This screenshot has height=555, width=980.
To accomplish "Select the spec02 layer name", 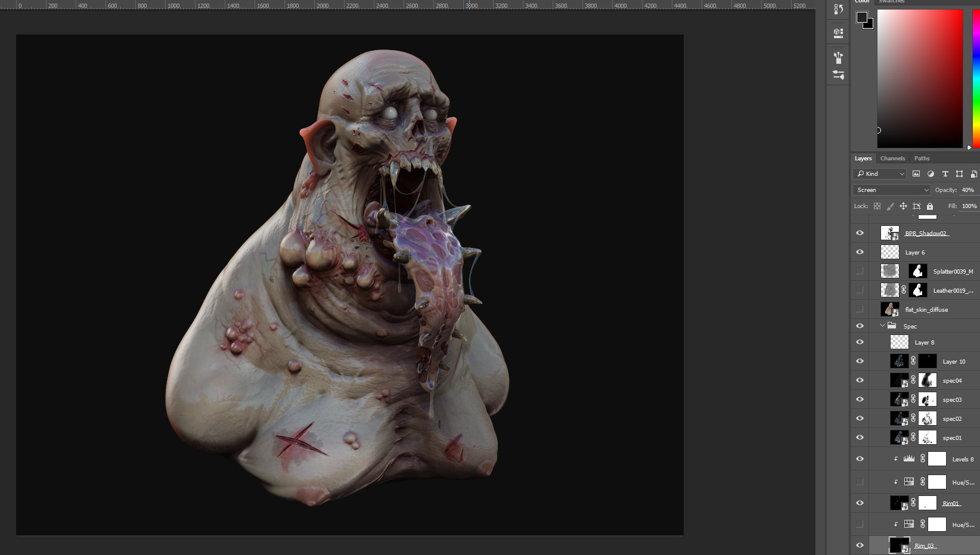I will click(952, 419).
